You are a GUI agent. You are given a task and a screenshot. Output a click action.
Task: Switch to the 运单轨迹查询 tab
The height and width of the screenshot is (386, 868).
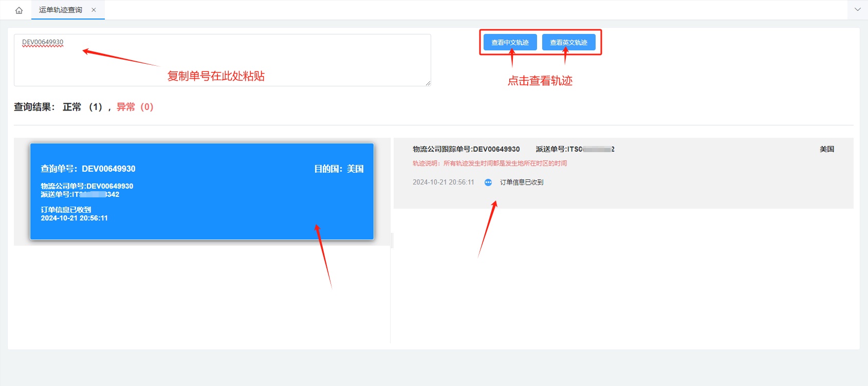point(60,10)
